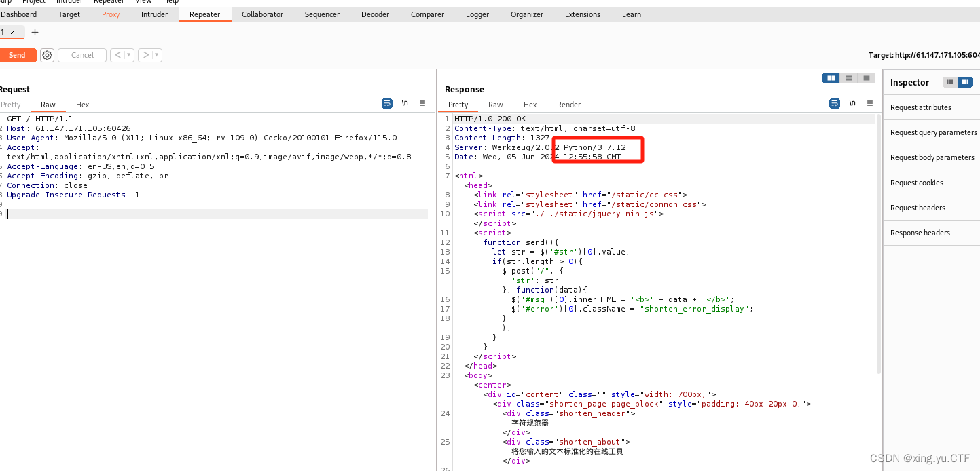Switch Response view to Pretty
This screenshot has width=980, height=471.
coord(458,105)
